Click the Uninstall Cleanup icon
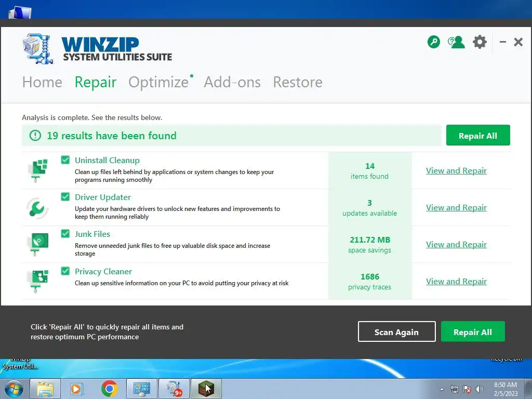Screen dimensions: 532x399 pyautogui.click(x=38, y=170)
